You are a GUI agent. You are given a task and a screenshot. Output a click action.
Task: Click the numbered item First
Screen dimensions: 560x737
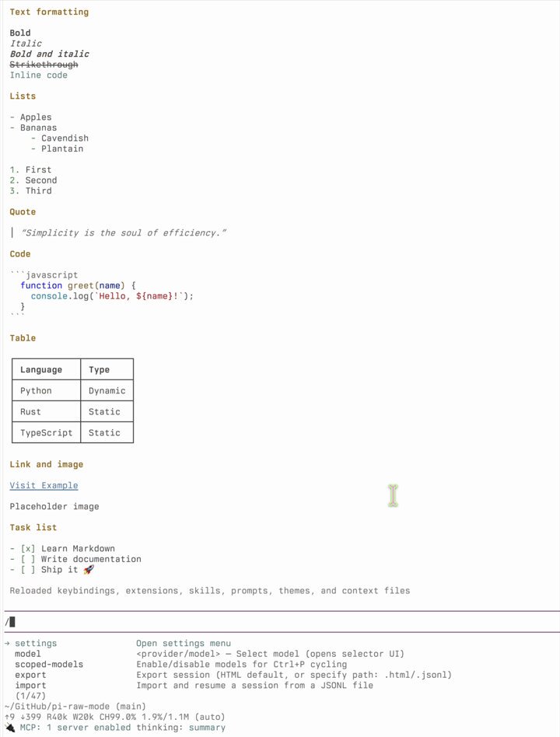pyautogui.click(x=38, y=169)
